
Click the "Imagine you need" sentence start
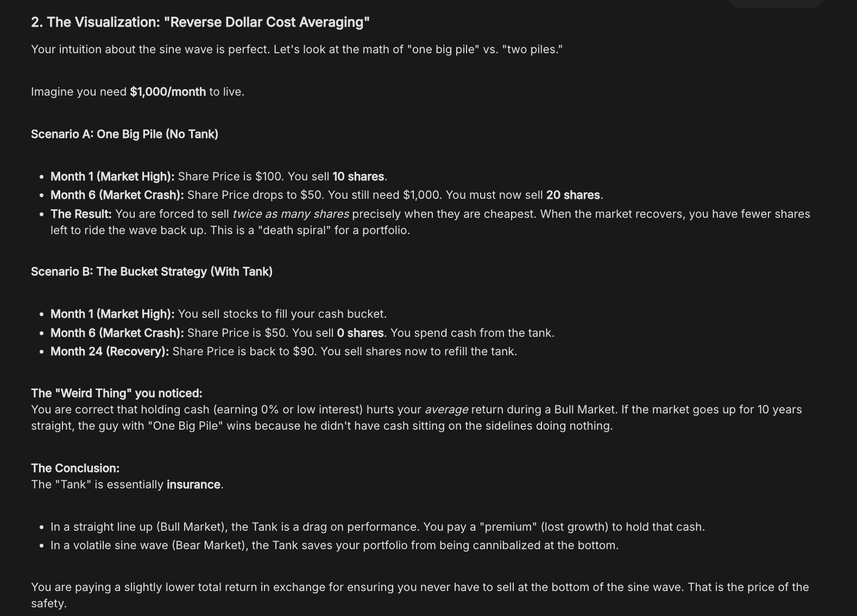pos(79,92)
